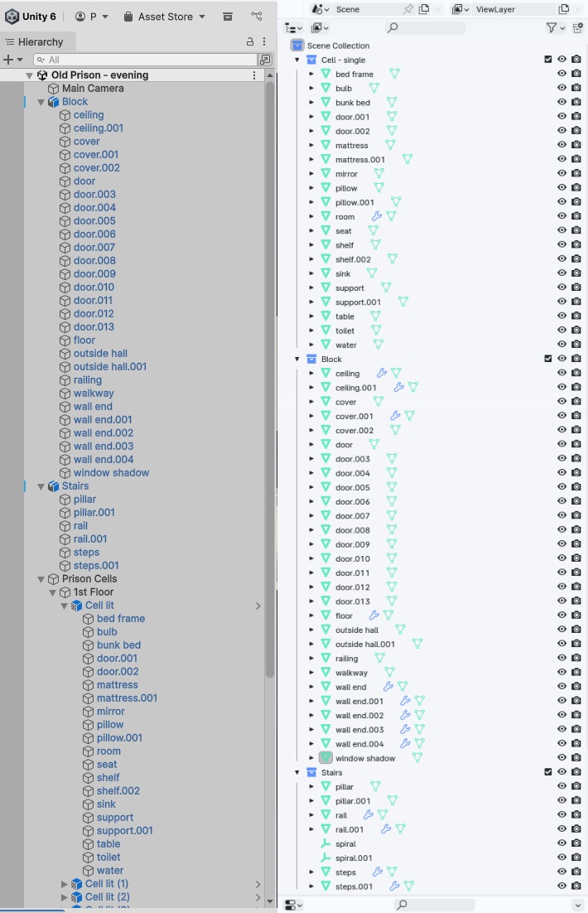Open the Unity account P dropdown
This screenshot has width=588, height=913.
92,17
